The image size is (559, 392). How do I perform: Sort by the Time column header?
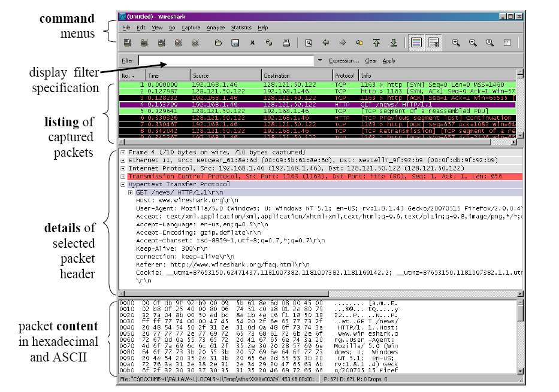[168, 75]
